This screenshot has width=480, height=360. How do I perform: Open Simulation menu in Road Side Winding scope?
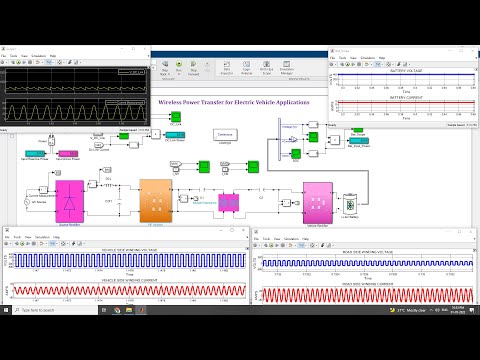coord(291,239)
